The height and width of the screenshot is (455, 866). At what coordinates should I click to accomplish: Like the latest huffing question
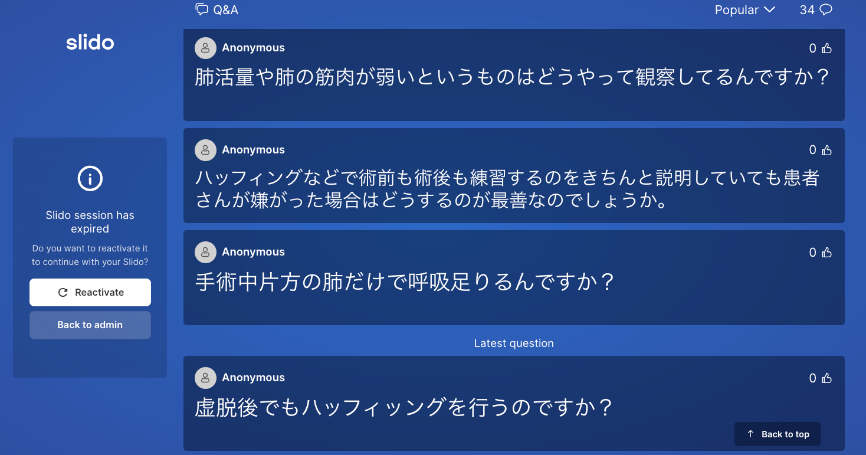click(x=826, y=378)
